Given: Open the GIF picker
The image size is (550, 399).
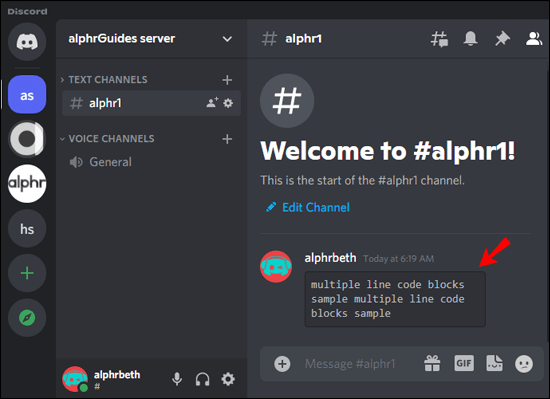Looking at the screenshot, I should click(x=464, y=363).
